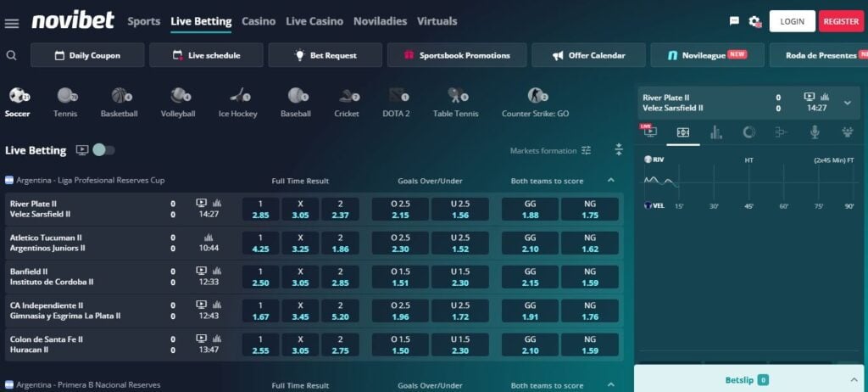The image size is (868, 392).
Task: Open the hamburger main menu
Action: click(12, 23)
